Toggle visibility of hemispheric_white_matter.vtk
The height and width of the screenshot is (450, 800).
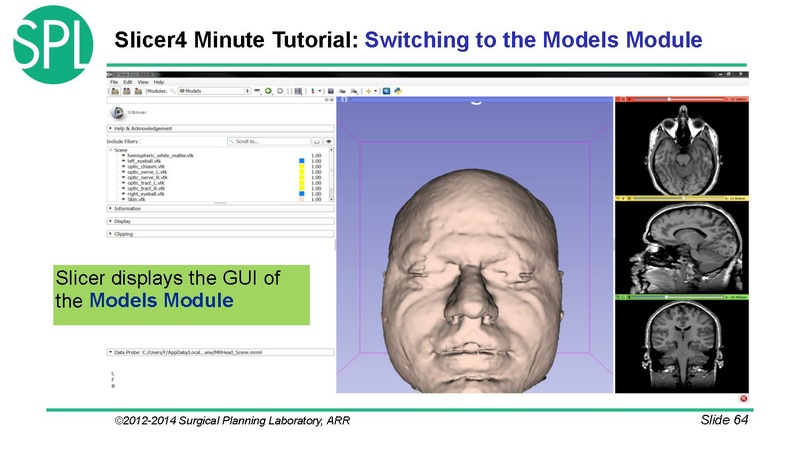(123, 156)
